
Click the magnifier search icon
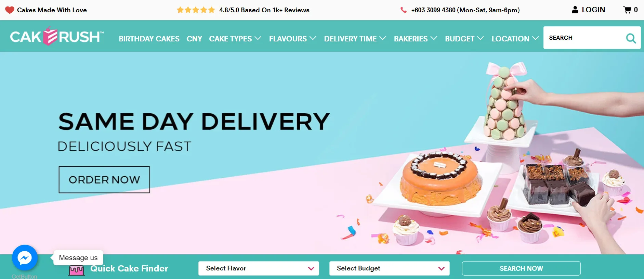point(631,38)
